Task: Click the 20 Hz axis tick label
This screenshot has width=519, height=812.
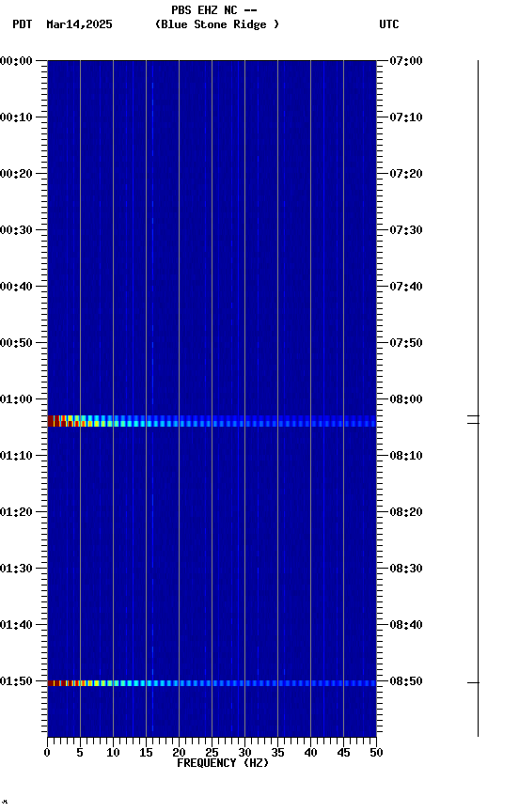Action: click(x=179, y=753)
